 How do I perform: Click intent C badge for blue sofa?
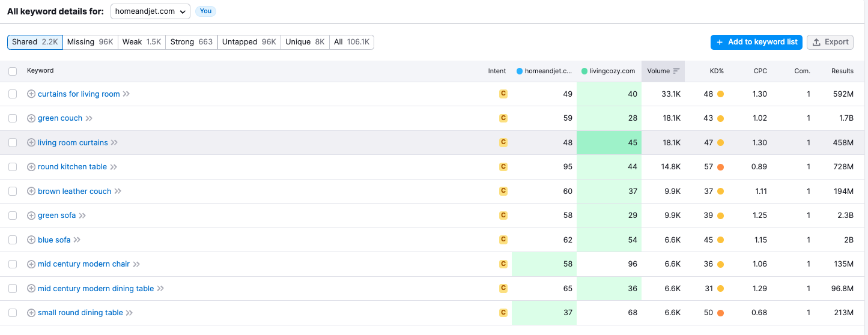tap(503, 240)
